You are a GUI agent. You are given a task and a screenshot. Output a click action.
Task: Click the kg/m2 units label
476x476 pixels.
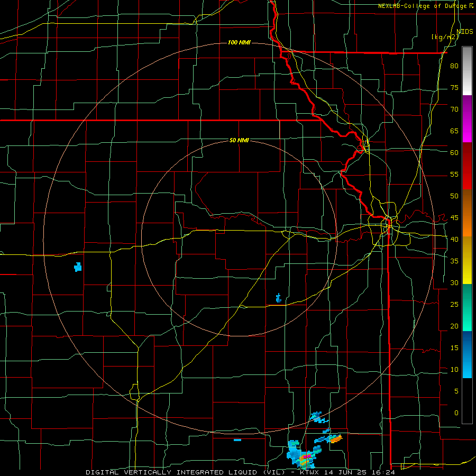445,37
